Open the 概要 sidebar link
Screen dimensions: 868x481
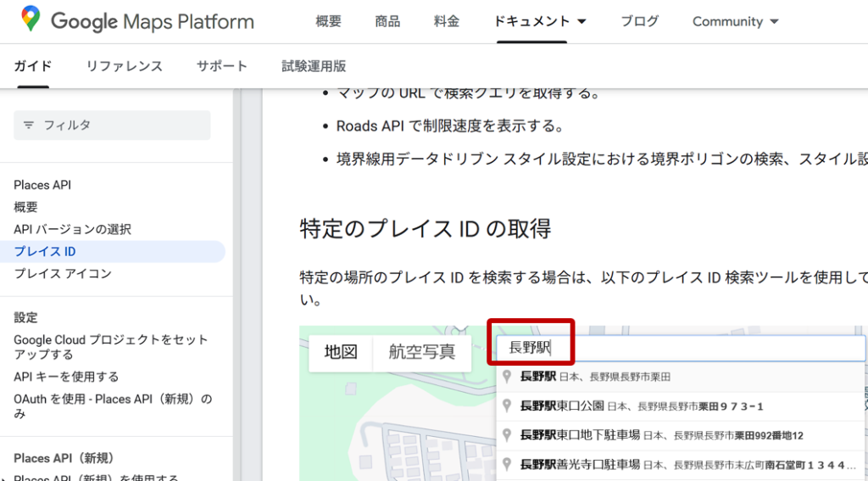26,207
